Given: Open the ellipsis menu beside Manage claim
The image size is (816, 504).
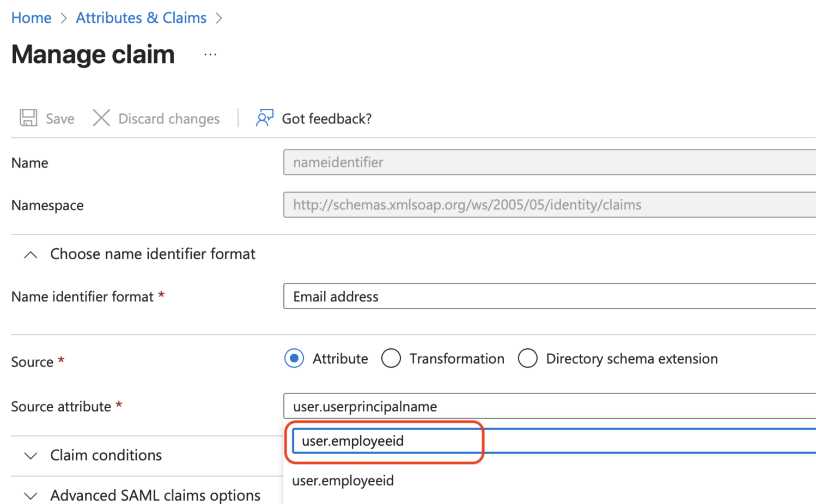Looking at the screenshot, I should point(210,54).
